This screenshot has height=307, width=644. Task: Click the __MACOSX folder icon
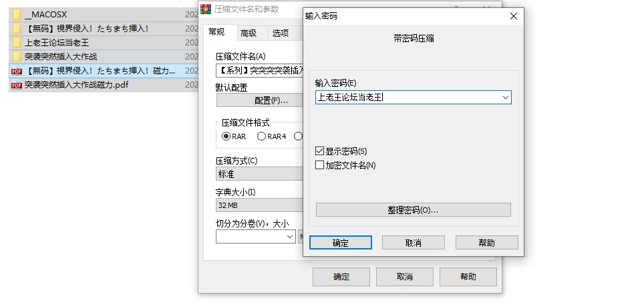pyautogui.click(x=17, y=15)
